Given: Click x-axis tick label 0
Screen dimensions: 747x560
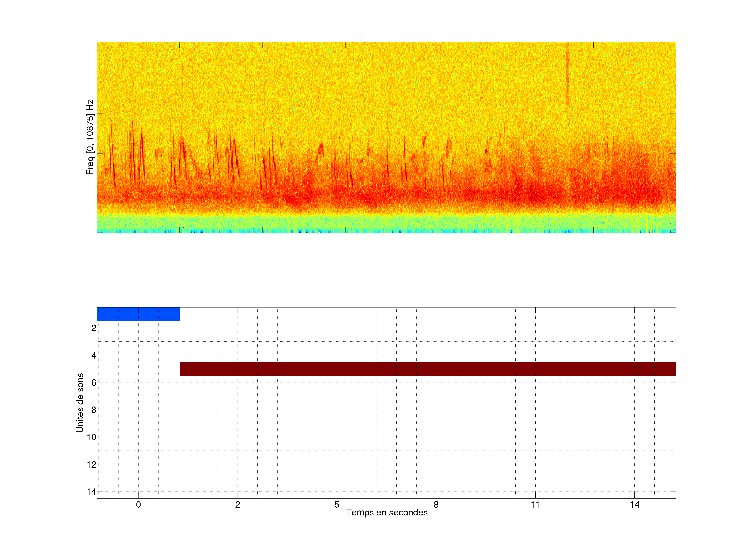Looking at the screenshot, I should pyautogui.click(x=139, y=505).
